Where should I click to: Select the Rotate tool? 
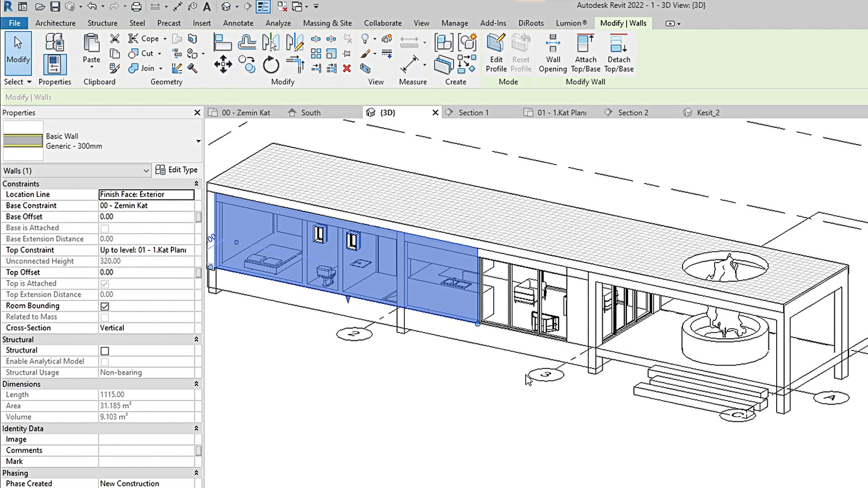[271, 64]
